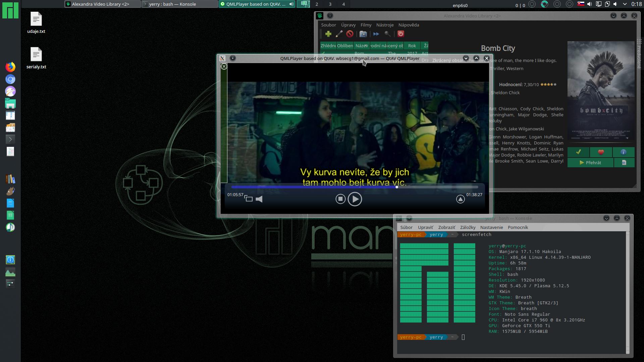This screenshot has height=362, width=644.
Task: Click the Slovak flag keyboard layout indicator
Action: (581, 4)
